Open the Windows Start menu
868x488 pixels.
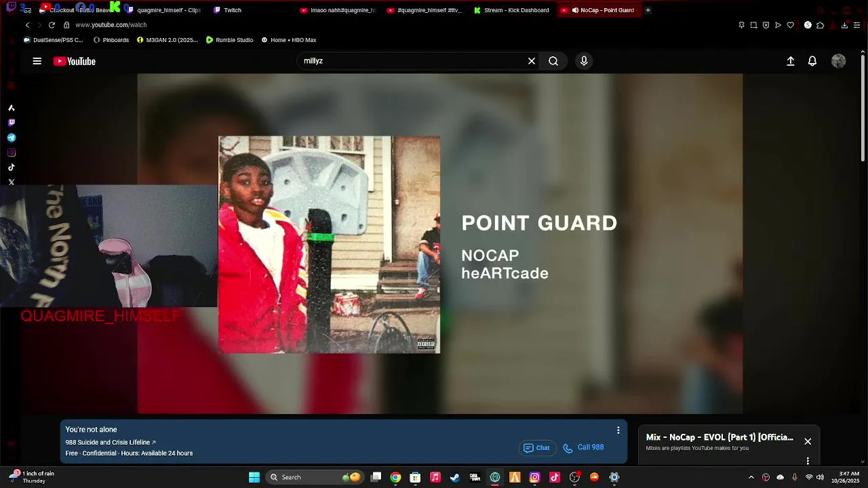(x=254, y=477)
